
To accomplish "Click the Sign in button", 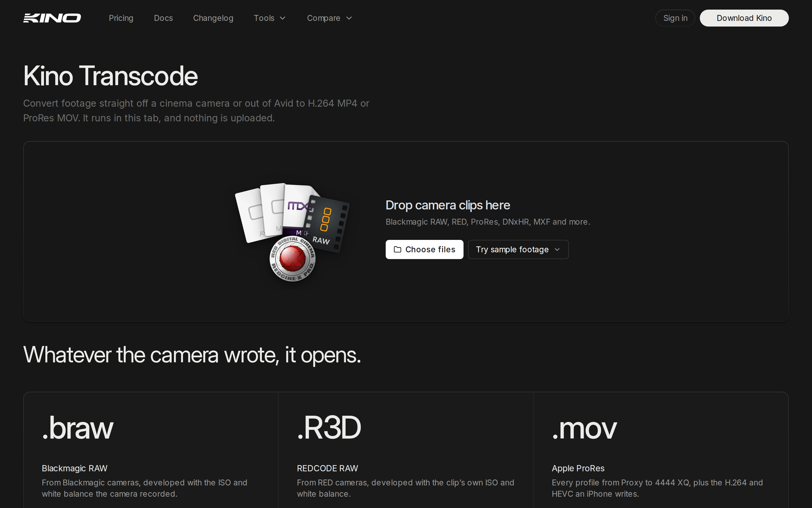I will tap(675, 18).
